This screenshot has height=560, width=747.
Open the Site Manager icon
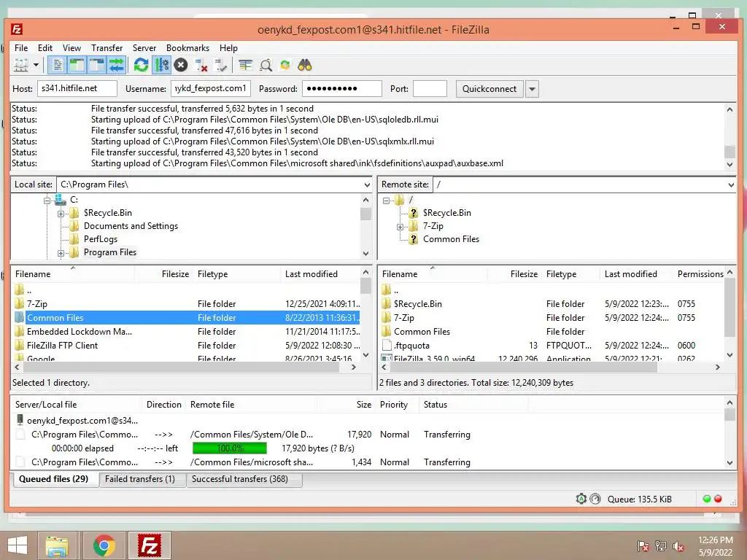coord(21,65)
